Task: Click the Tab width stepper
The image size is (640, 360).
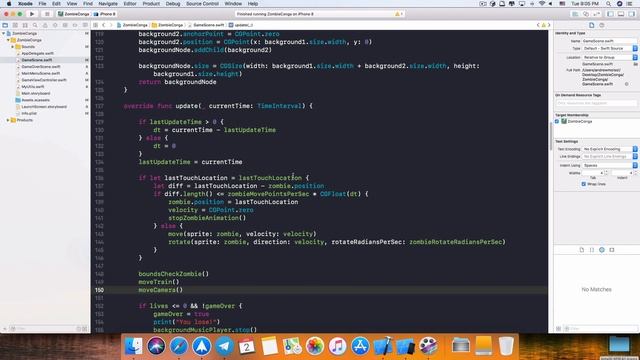Action: (x=606, y=173)
